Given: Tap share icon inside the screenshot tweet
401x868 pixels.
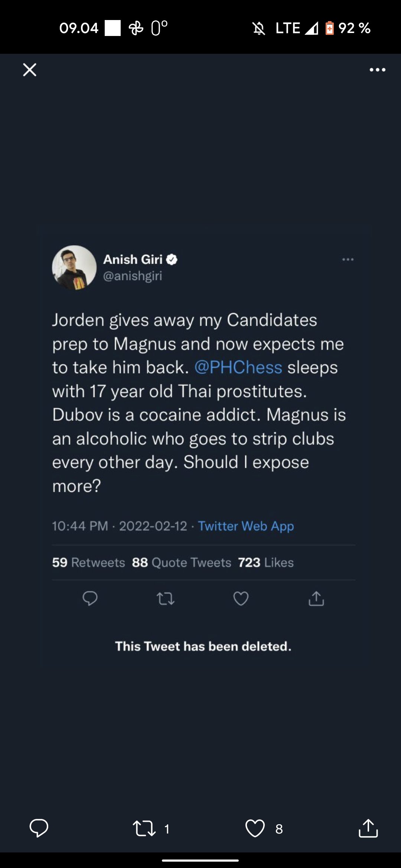Looking at the screenshot, I should click(x=316, y=599).
